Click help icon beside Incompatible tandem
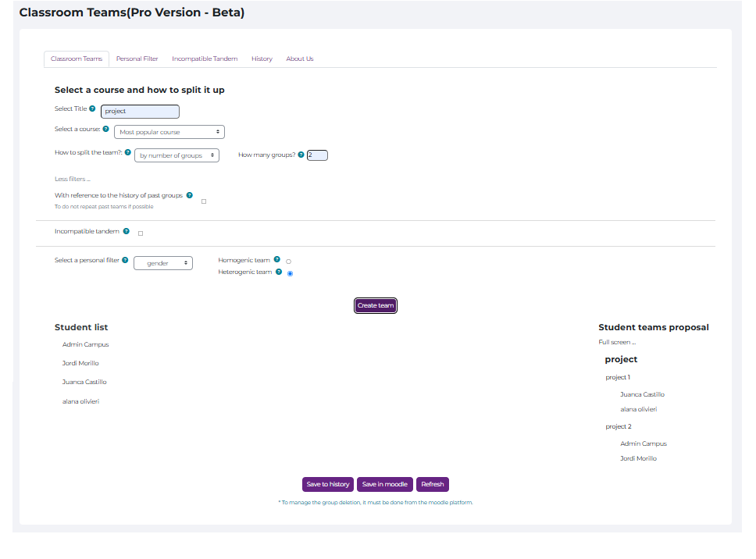The image size is (756, 559). (x=127, y=231)
